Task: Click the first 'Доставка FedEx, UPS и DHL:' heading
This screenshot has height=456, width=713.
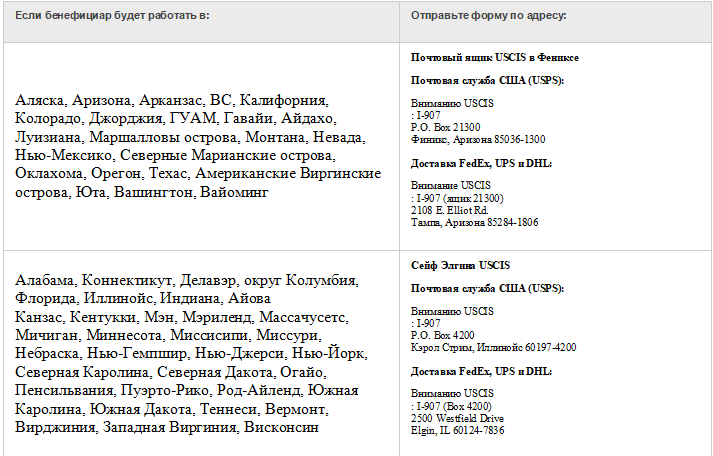Action: [x=481, y=164]
